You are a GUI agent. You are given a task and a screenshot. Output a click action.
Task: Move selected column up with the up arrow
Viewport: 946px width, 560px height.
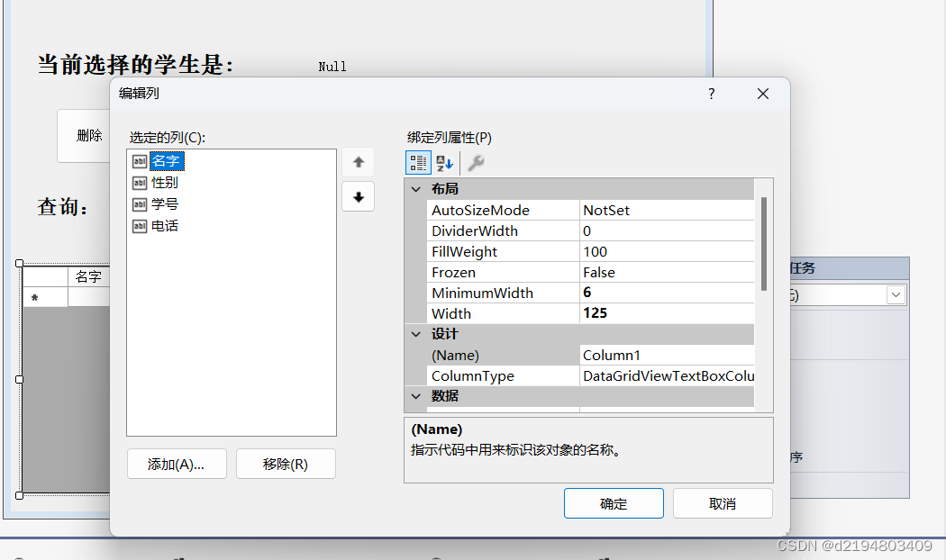point(358,162)
